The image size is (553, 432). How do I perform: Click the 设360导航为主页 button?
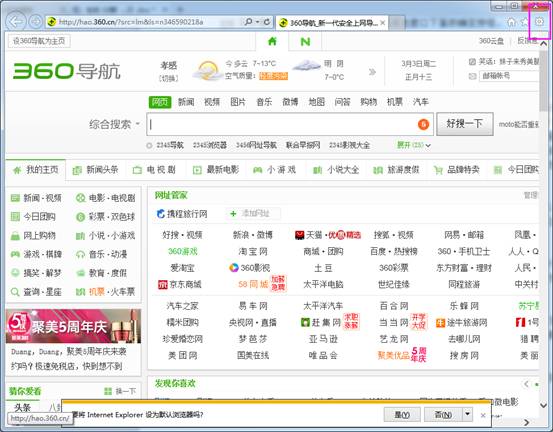39,41
